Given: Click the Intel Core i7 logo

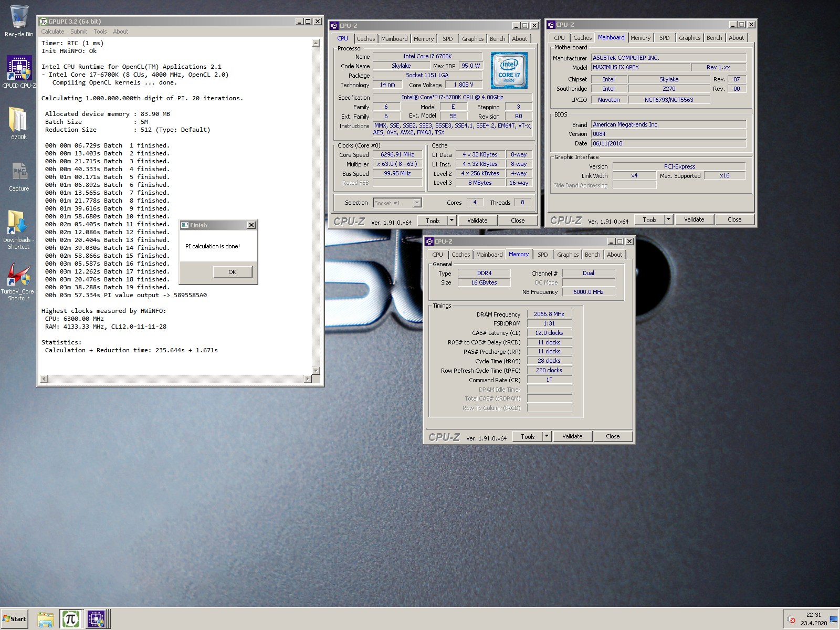Looking at the screenshot, I should [x=509, y=70].
